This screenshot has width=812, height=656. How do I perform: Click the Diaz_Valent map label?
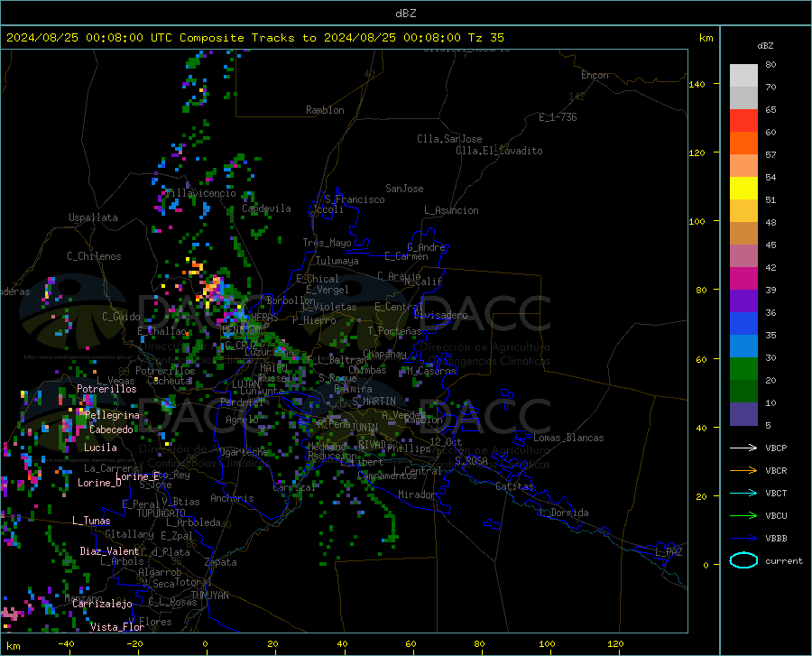pos(109,551)
